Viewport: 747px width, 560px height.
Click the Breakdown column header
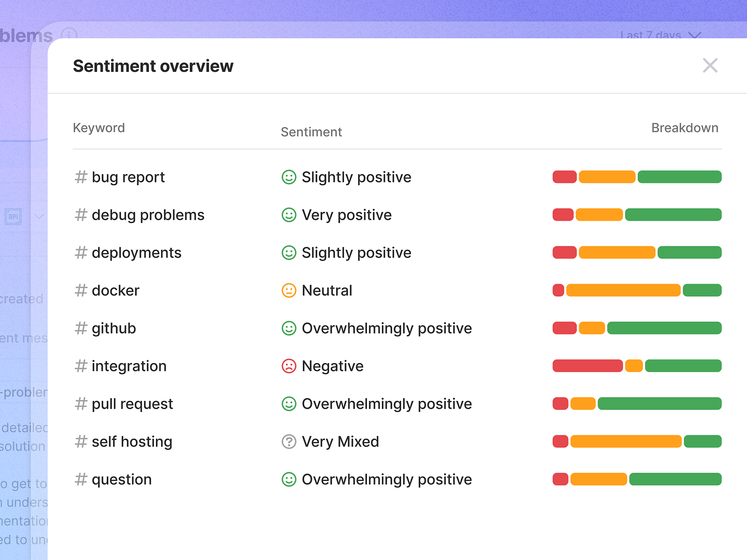coord(685,128)
